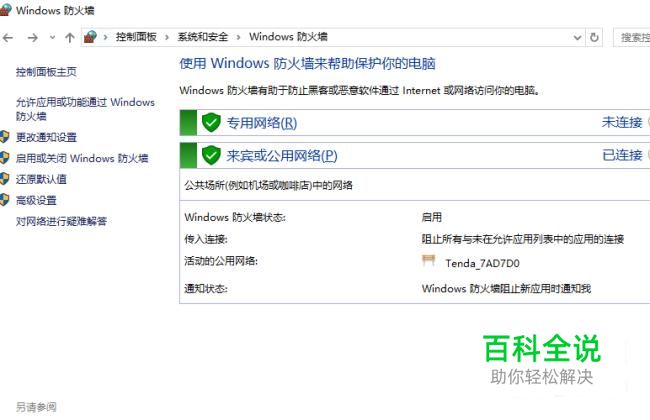Open 还原默认值 link

(41, 180)
